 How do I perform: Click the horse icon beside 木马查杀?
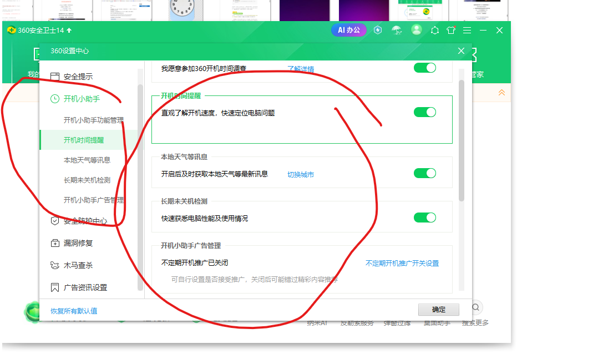click(55, 265)
